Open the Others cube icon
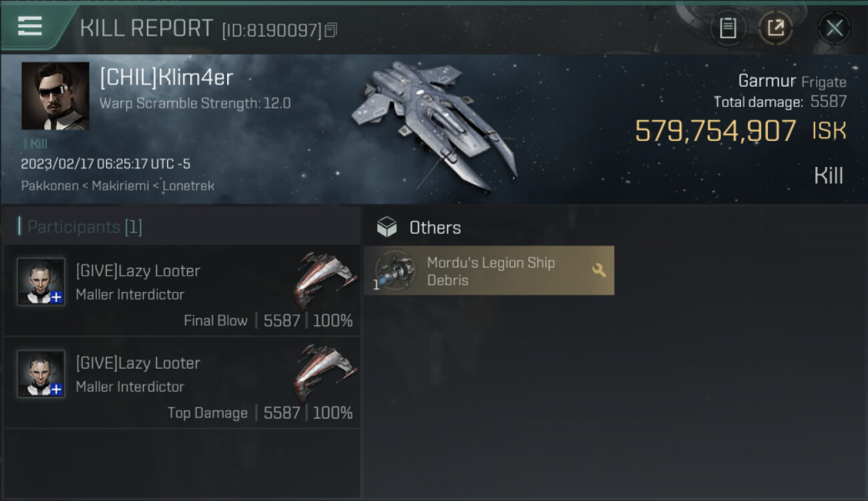Screen dimensions: 868x501 387,228
